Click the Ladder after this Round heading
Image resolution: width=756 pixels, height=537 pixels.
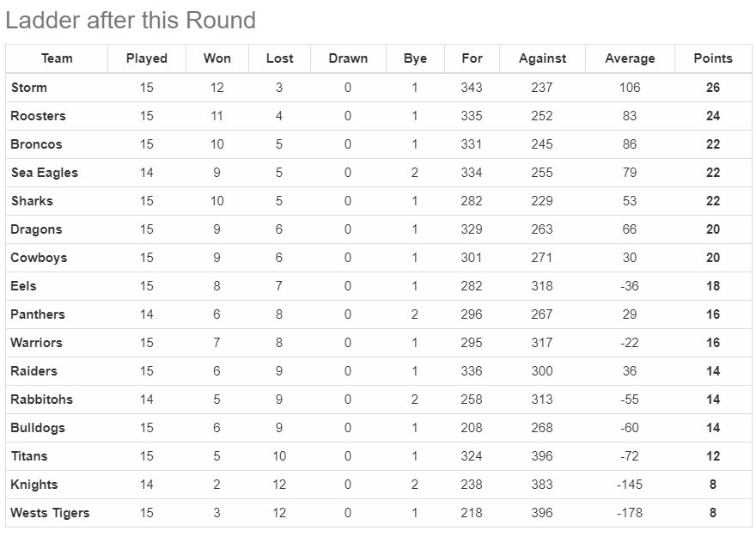click(131, 21)
